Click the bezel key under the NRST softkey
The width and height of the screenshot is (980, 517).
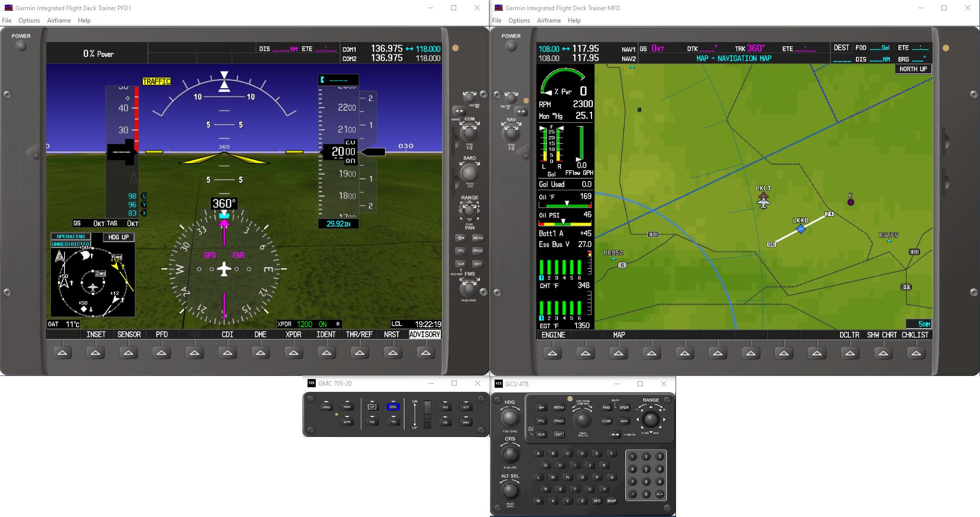coord(393,353)
